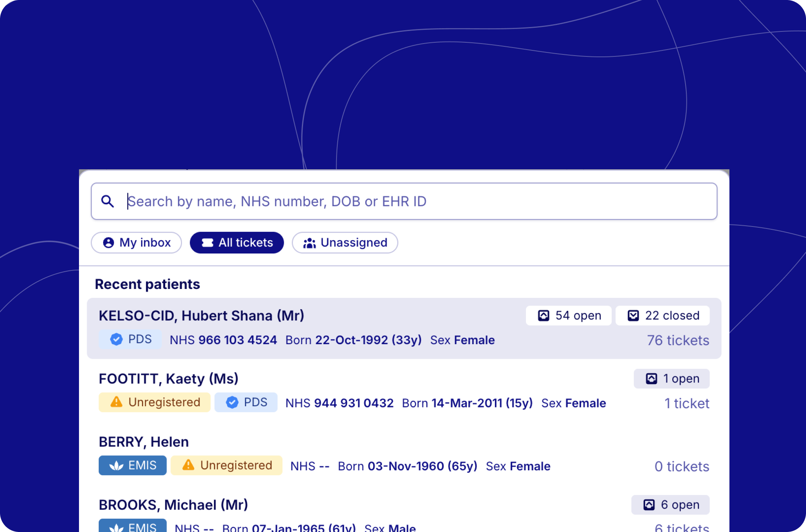The height and width of the screenshot is (532, 806).
Task: Click the open-inbox icon beside 54 open
Action: 544,316
